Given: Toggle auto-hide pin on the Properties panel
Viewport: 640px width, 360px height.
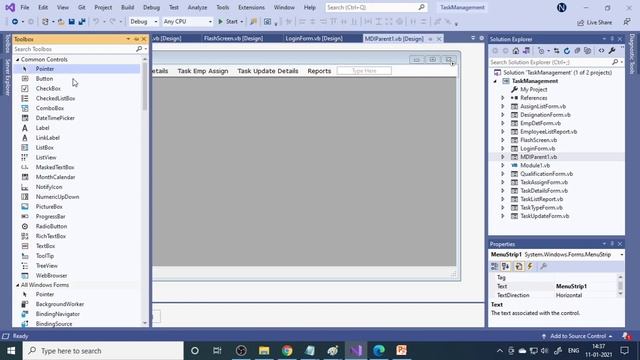Looking at the screenshot, I should [x=612, y=244].
